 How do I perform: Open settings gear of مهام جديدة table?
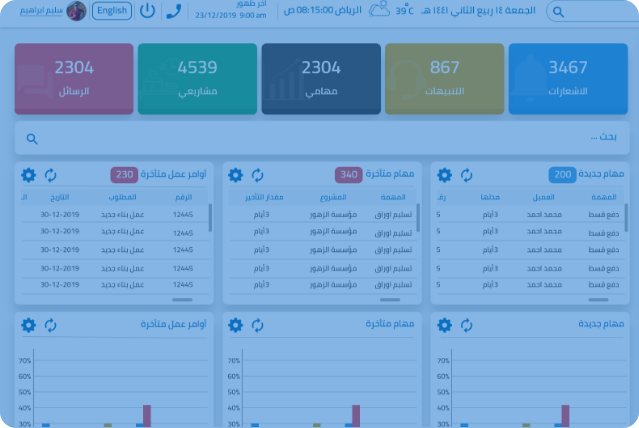pyautogui.click(x=444, y=175)
